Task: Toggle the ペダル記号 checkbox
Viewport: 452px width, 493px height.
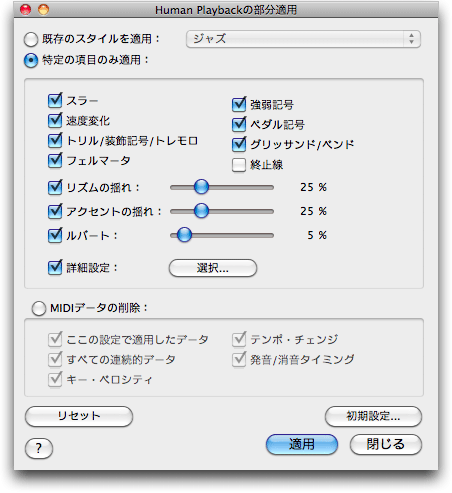Action: click(239, 124)
